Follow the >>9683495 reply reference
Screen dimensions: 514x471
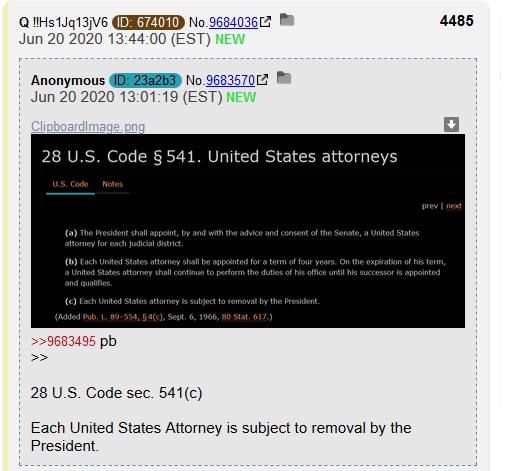(x=63, y=341)
